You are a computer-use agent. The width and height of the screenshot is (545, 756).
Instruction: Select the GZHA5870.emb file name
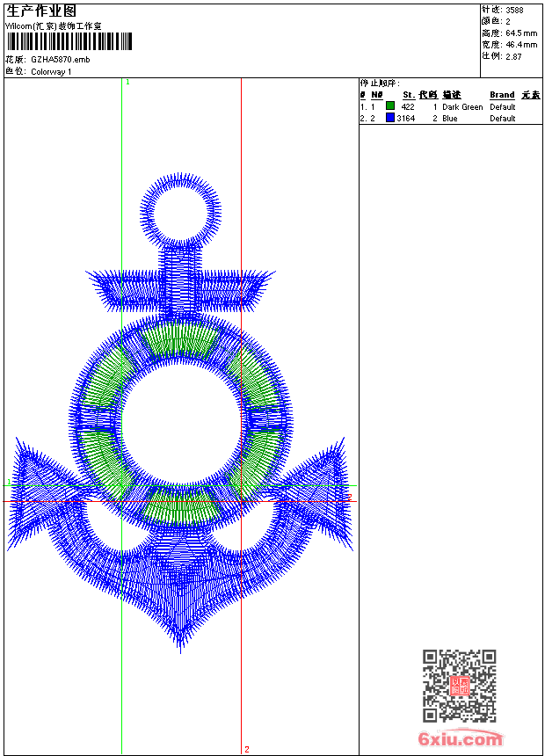(60, 60)
